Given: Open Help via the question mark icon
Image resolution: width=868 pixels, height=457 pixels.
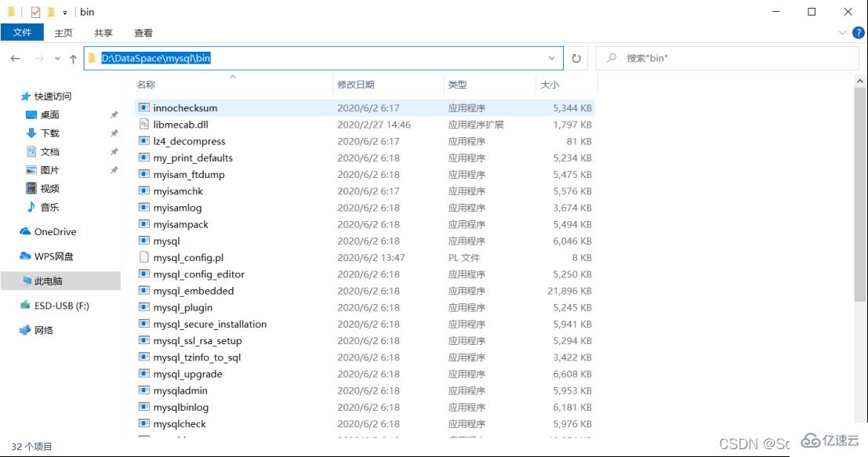Looking at the screenshot, I should pos(859,32).
